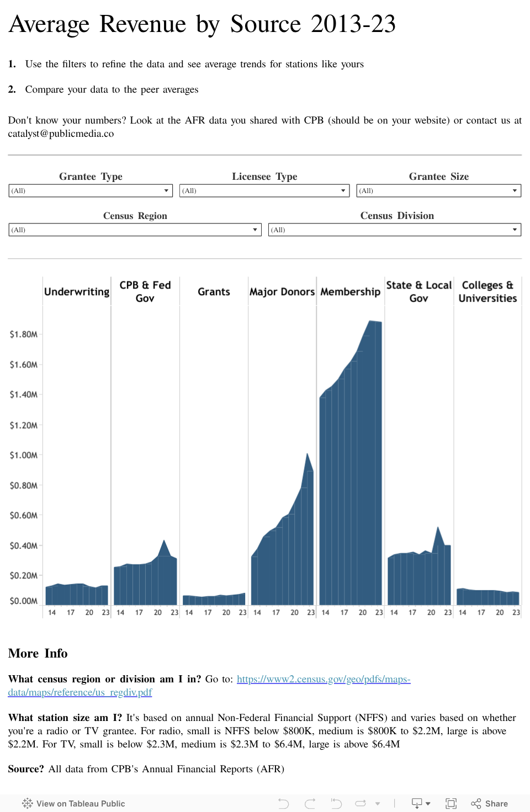Select the Major Donors column header
This screenshot has height=812, width=530.
[x=282, y=292]
